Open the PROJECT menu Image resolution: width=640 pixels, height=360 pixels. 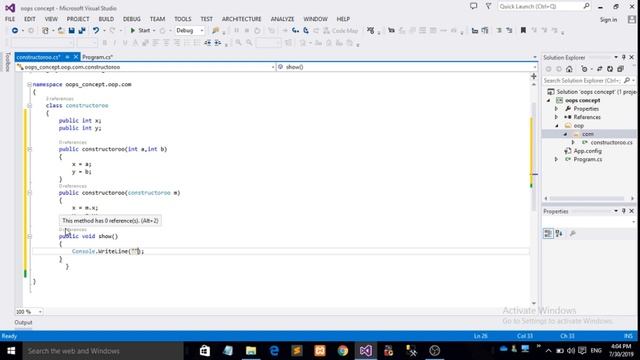(x=78, y=19)
